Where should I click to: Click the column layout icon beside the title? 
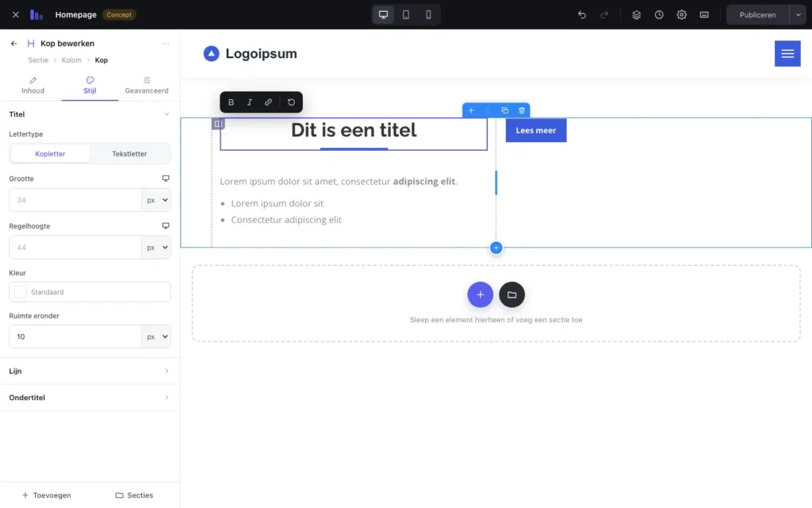click(218, 124)
